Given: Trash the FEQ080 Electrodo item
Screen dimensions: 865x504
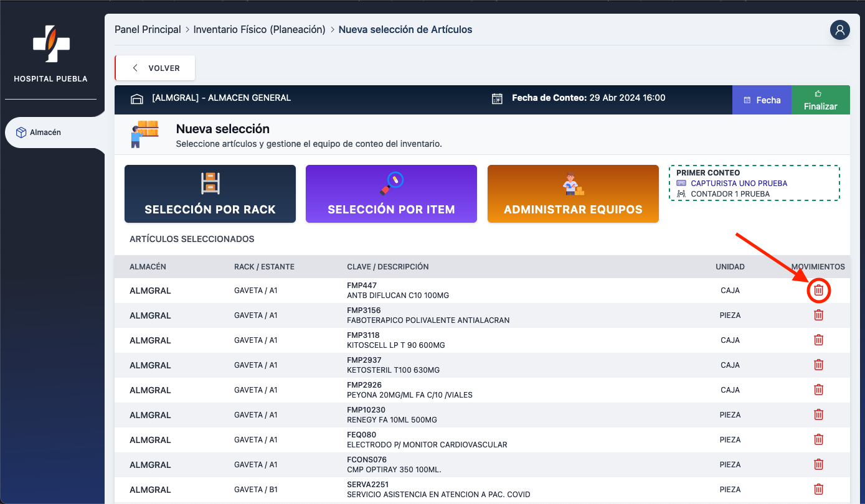Looking at the screenshot, I should pos(818,440).
